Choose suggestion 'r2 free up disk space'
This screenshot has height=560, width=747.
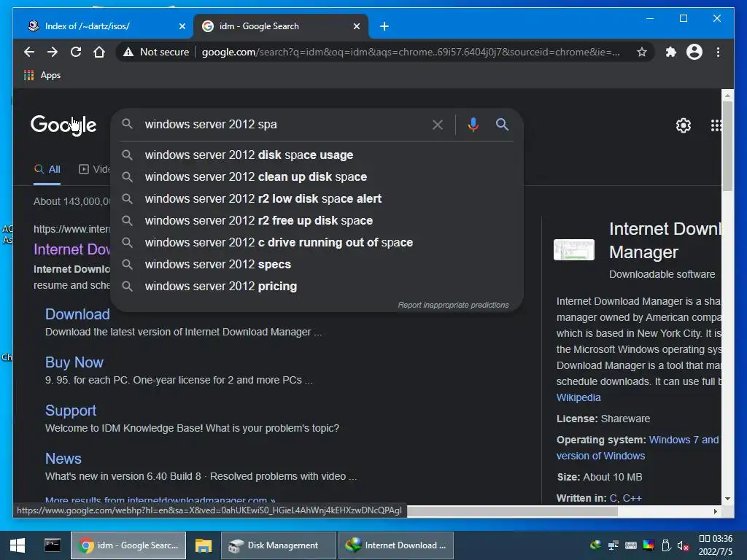317,221
